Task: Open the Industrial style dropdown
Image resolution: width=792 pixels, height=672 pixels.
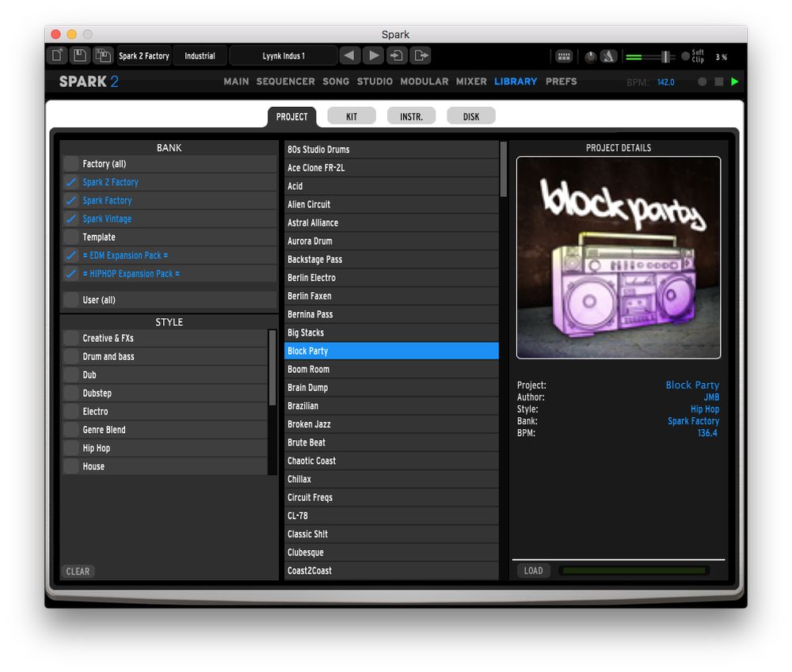Action: (200, 56)
